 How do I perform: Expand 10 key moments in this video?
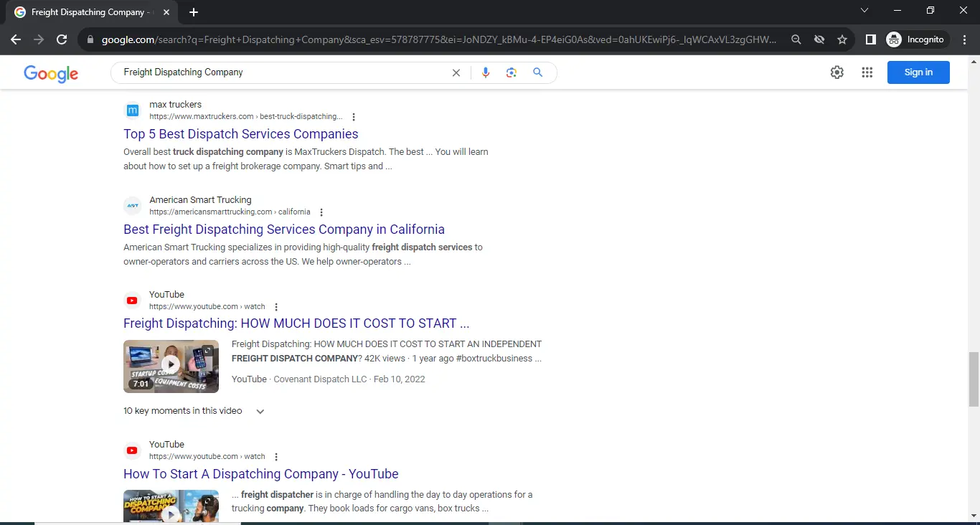[x=260, y=412]
